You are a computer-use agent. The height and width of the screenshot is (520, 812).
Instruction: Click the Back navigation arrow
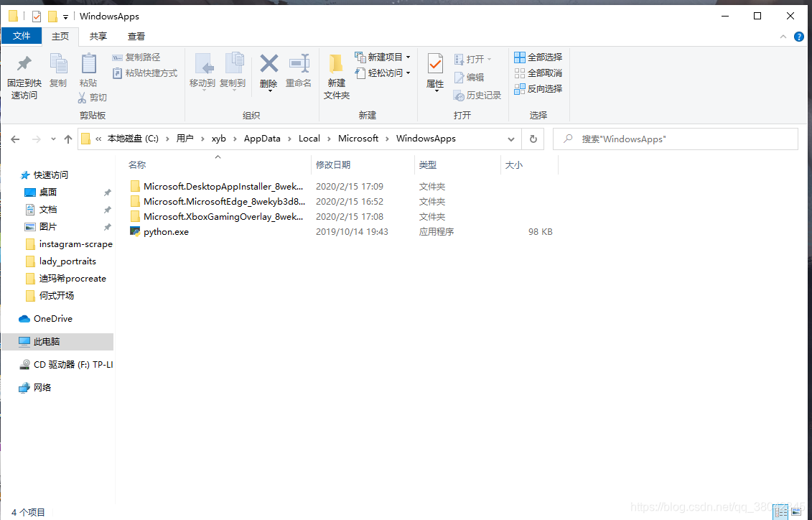[x=16, y=139]
